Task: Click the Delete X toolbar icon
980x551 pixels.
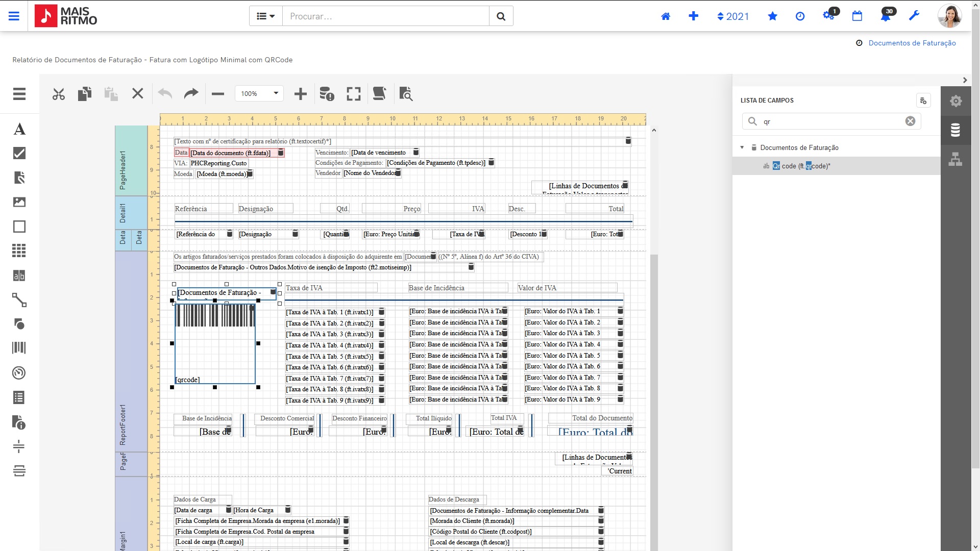Action: click(x=137, y=93)
